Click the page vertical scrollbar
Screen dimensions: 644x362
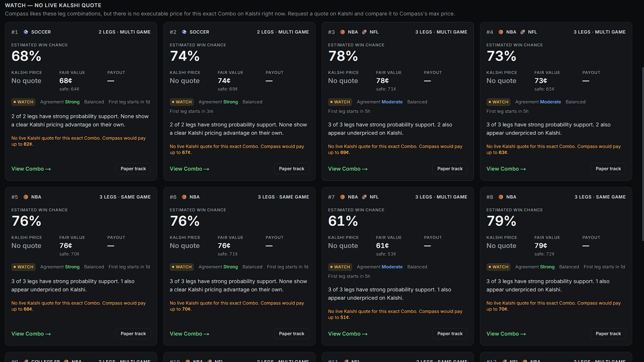[x=642, y=154]
